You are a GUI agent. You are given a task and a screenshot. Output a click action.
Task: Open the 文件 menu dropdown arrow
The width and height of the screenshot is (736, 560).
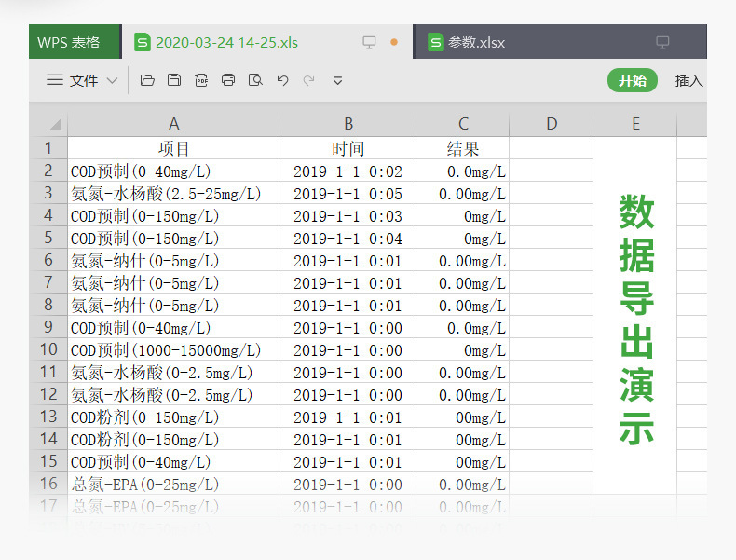click(x=112, y=80)
